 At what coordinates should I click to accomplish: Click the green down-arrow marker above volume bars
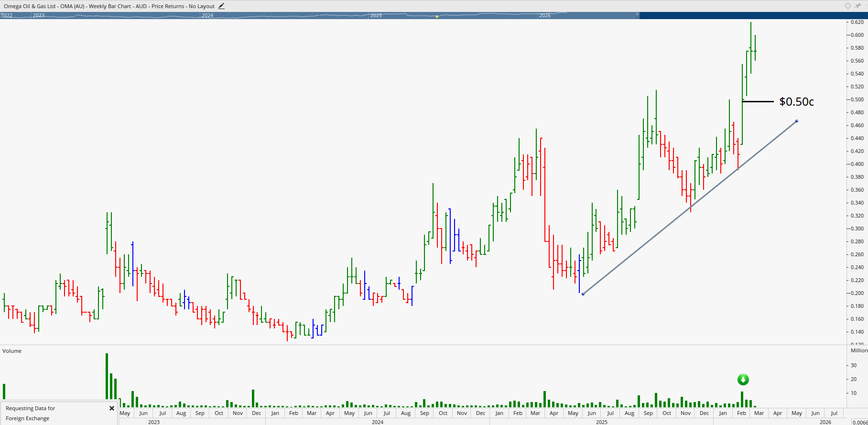743,380
